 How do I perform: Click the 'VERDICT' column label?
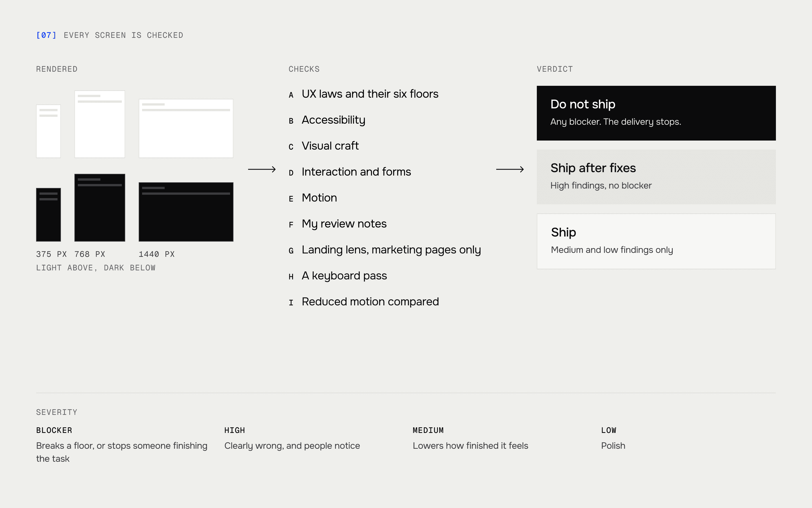click(x=555, y=69)
